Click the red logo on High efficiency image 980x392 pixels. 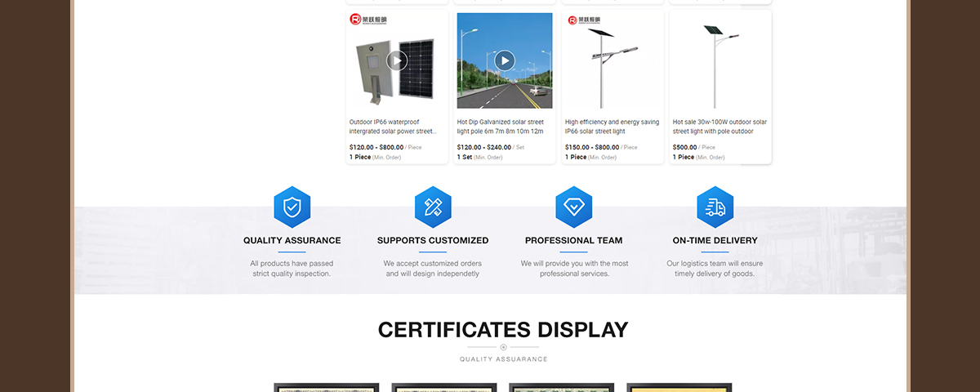pos(584,20)
